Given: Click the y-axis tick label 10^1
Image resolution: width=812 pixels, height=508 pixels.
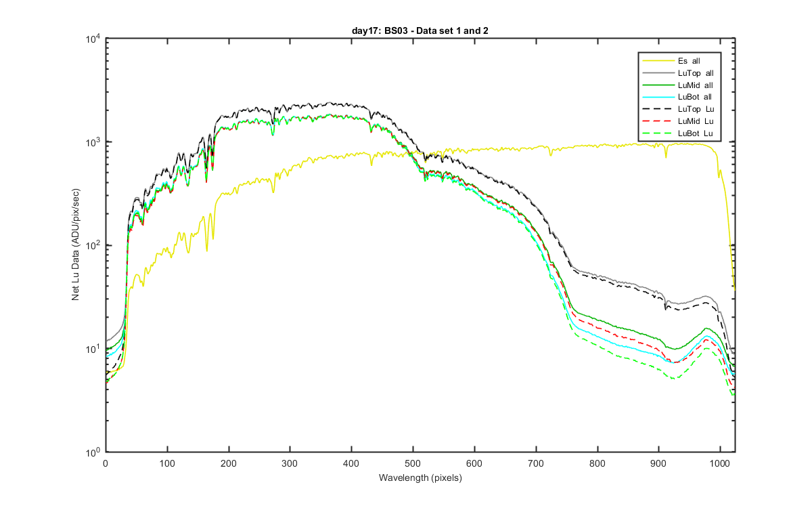Looking at the screenshot, I should point(92,347).
